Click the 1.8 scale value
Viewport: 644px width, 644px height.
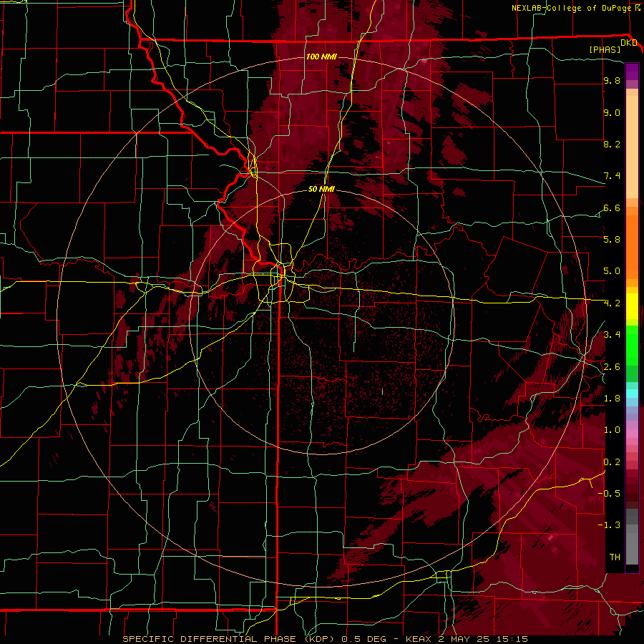tap(612, 398)
